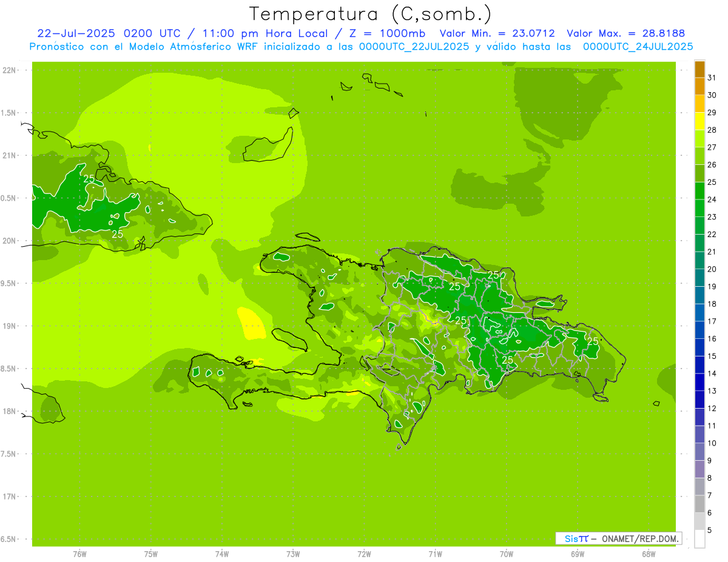Click the legend label "5"
Screen dimensions: 728x562
click(710, 530)
